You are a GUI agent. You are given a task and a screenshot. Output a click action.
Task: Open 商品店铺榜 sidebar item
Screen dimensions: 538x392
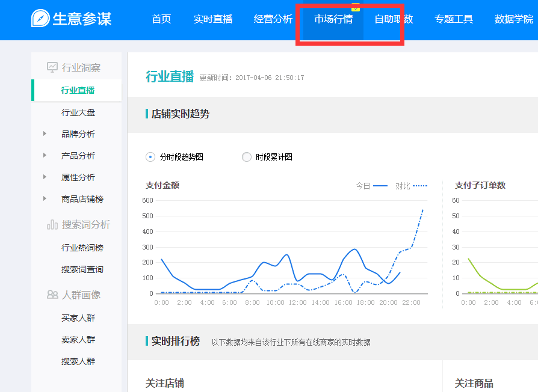pos(82,199)
